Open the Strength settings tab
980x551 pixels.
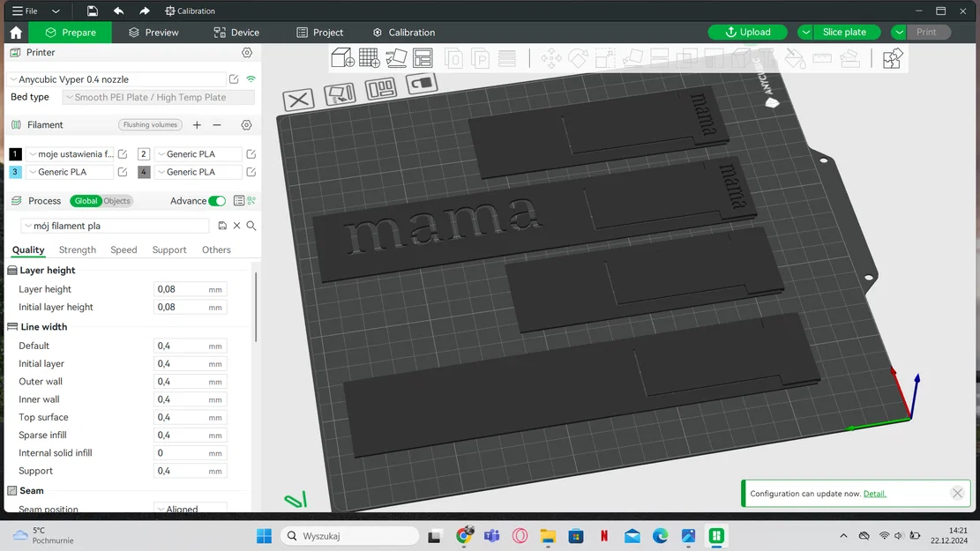point(77,249)
